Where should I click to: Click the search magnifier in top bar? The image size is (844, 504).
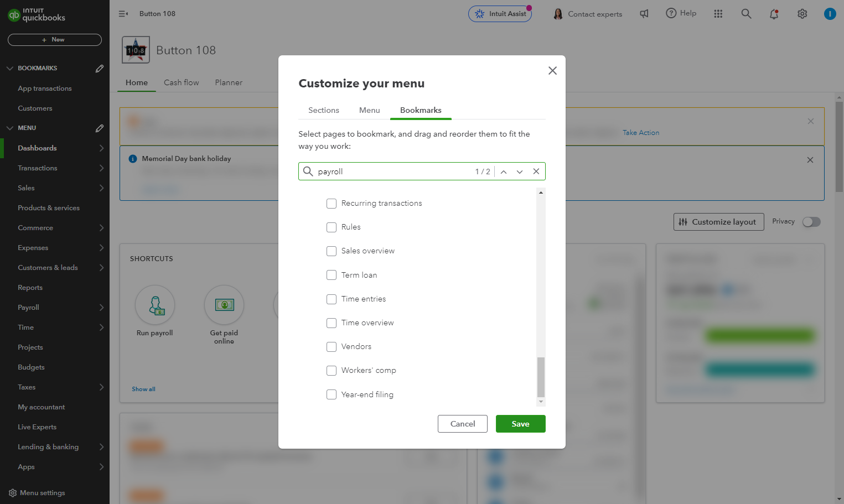tap(746, 14)
